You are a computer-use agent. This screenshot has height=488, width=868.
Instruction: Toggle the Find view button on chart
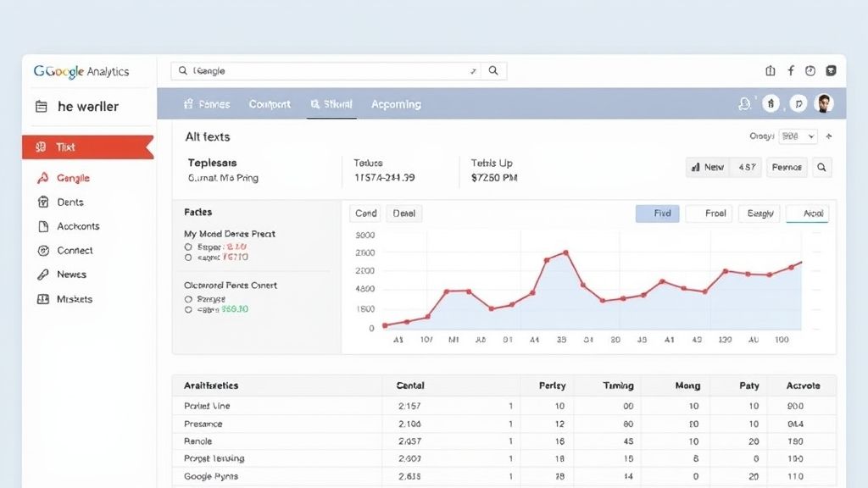pyautogui.click(x=658, y=213)
